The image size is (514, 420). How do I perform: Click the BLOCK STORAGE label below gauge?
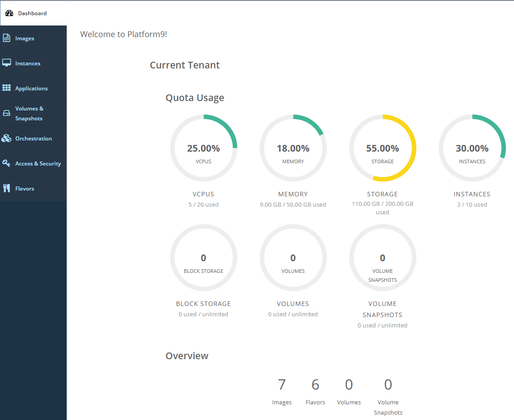pos(203,304)
